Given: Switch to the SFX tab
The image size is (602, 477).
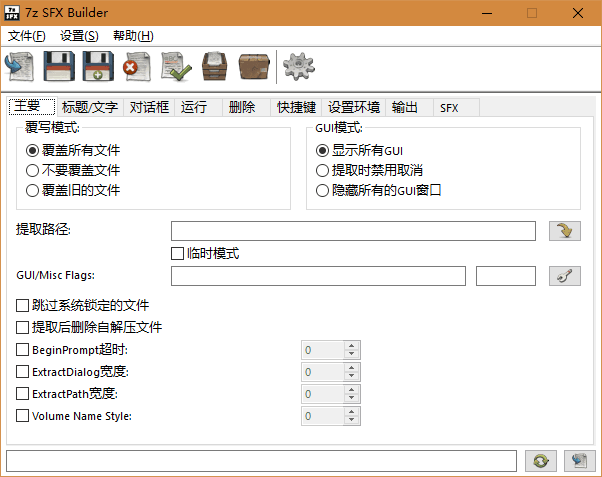Looking at the screenshot, I should pos(456,108).
